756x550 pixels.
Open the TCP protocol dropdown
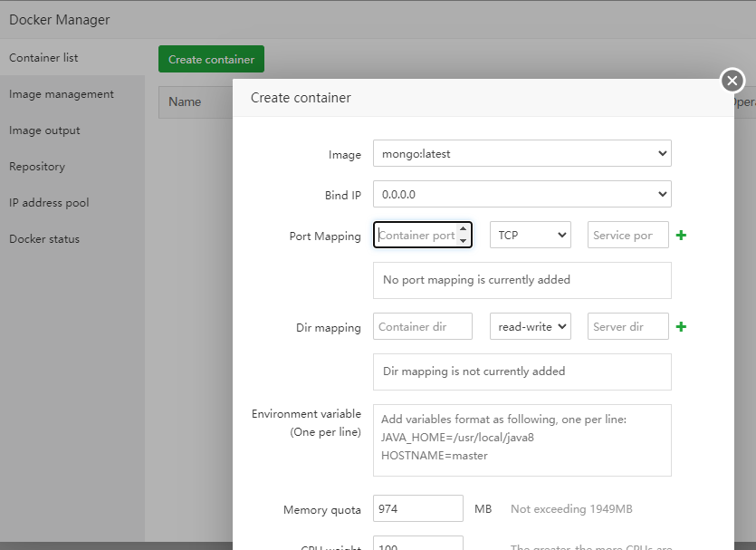530,236
